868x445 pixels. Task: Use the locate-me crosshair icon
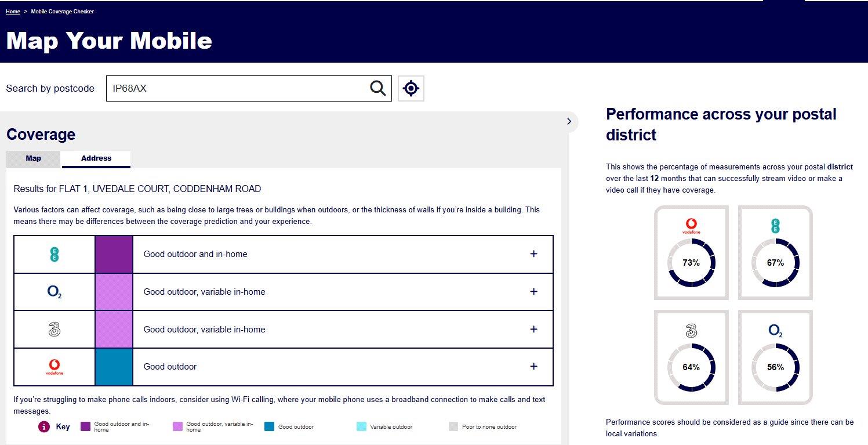click(x=411, y=88)
